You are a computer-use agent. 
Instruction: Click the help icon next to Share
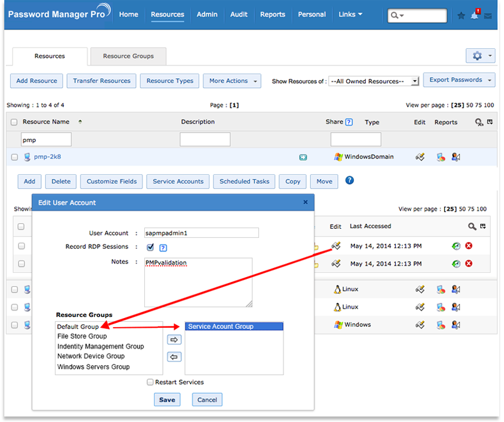(x=349, y=122)
